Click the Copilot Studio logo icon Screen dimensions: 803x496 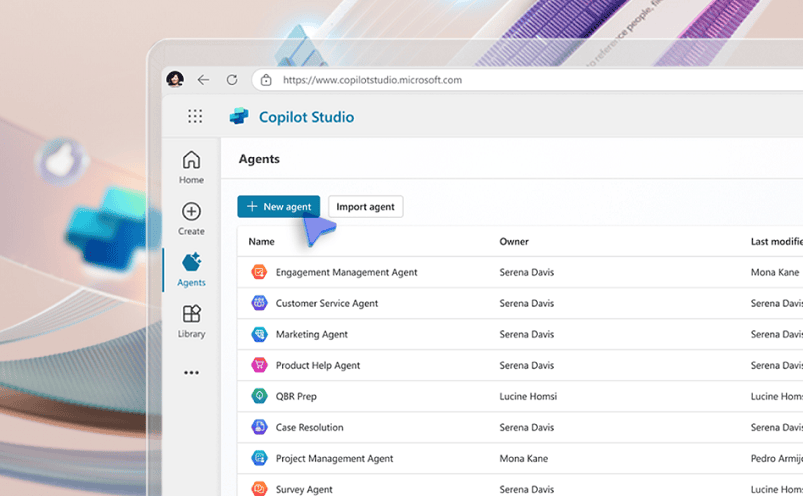tap(239, 116)
